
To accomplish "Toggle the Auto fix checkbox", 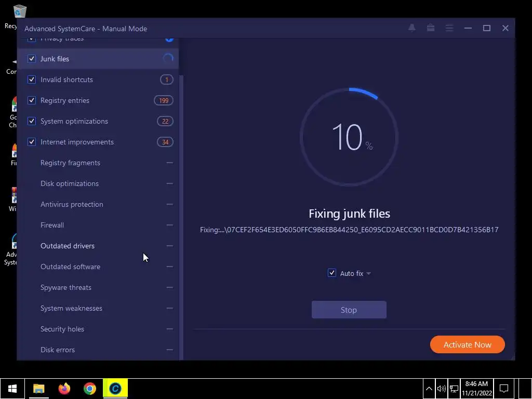I will (x=332, y=273).
